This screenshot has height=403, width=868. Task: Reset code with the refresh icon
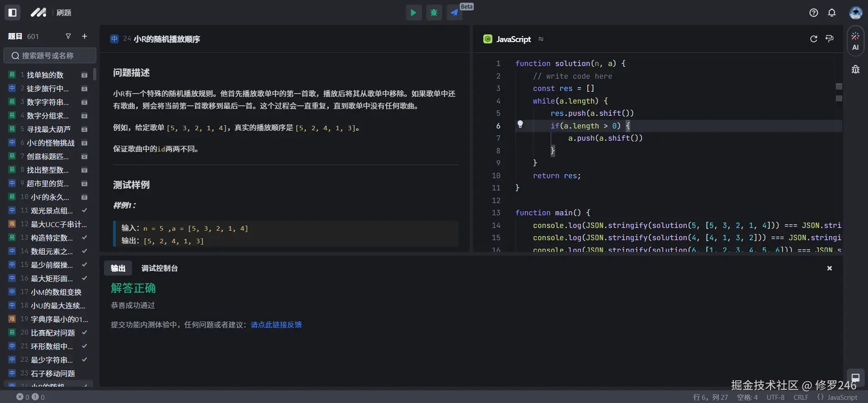(x=813, y=39)
